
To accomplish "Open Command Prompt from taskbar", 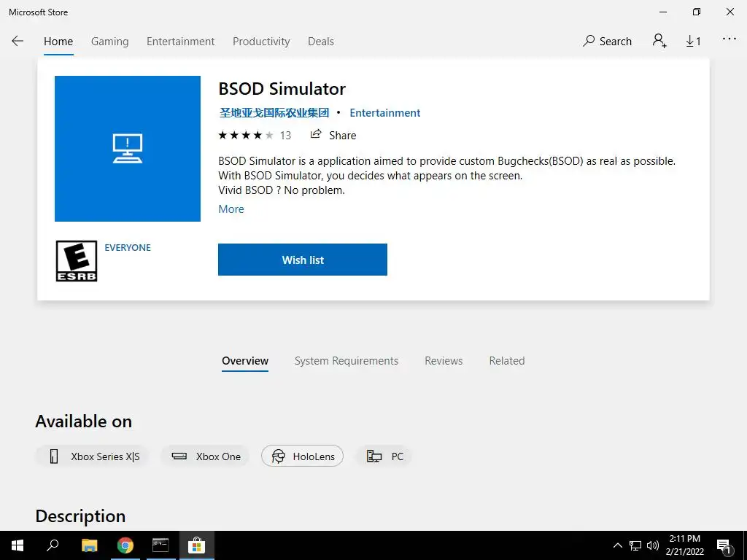I will point(160,545).
